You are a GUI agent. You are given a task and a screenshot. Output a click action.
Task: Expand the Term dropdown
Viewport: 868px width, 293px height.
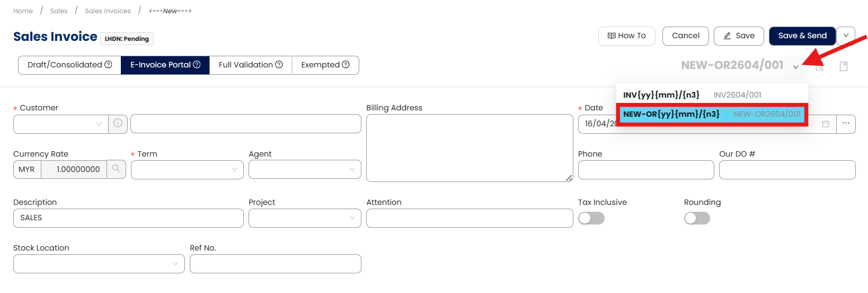pos(187,170)
